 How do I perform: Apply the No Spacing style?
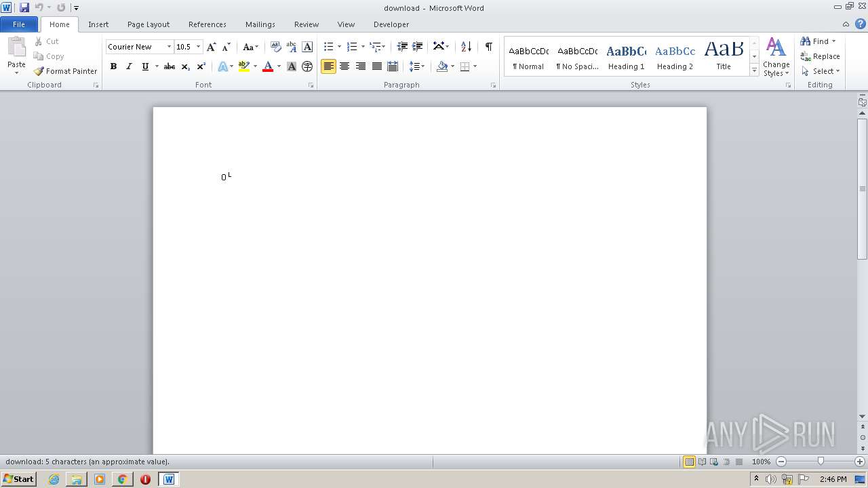tap(578, 57)
